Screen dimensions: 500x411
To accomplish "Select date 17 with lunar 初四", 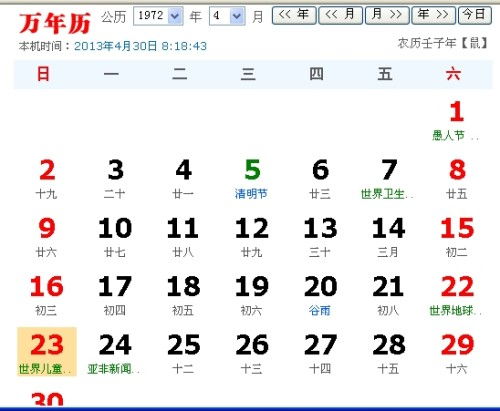I will [x=115, y=297].
